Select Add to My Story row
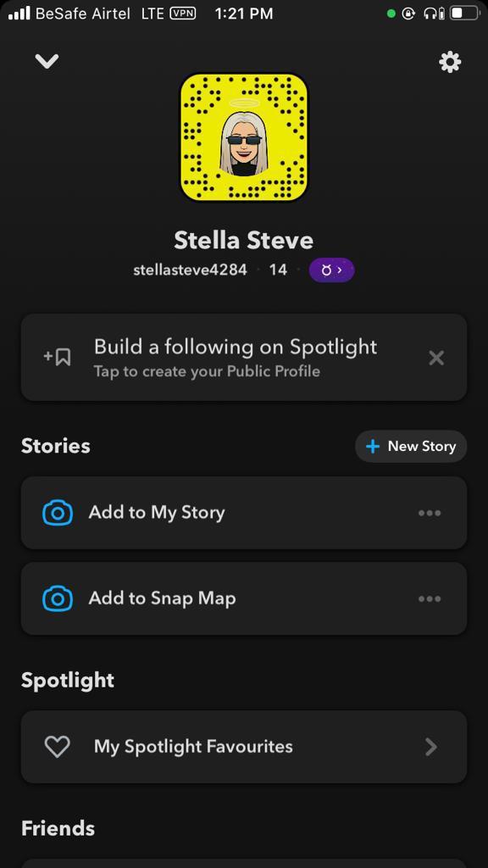 [x=244, y=513]
